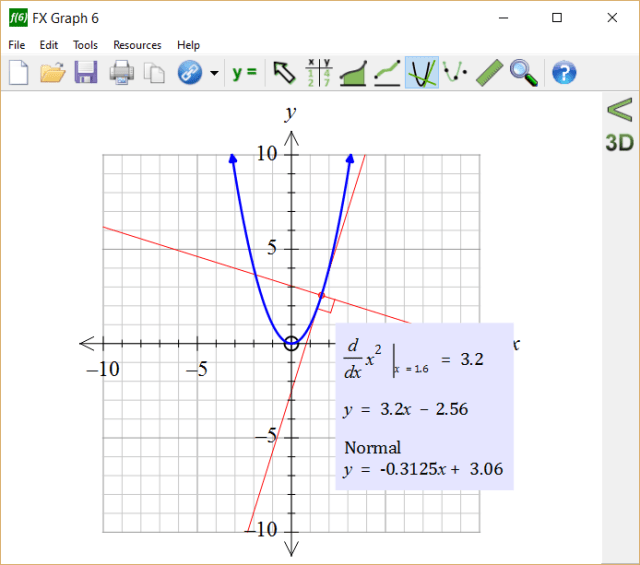Open a file with the folder icon
The image size is (640, 565).
tap(52, 73)
